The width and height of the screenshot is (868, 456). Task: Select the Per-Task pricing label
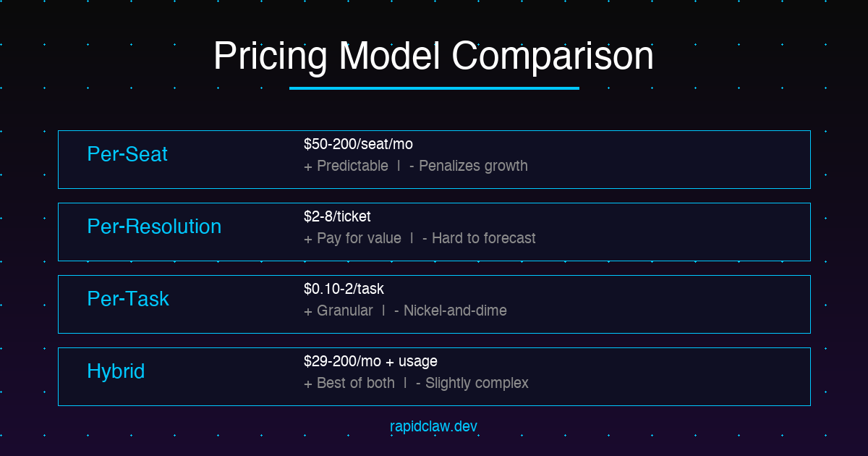[128, 299]
